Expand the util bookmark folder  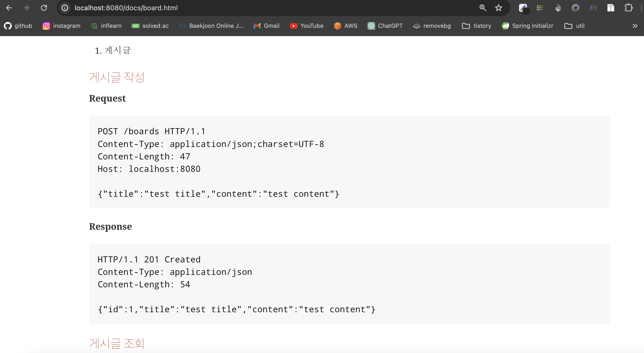(x=574, y=26)
